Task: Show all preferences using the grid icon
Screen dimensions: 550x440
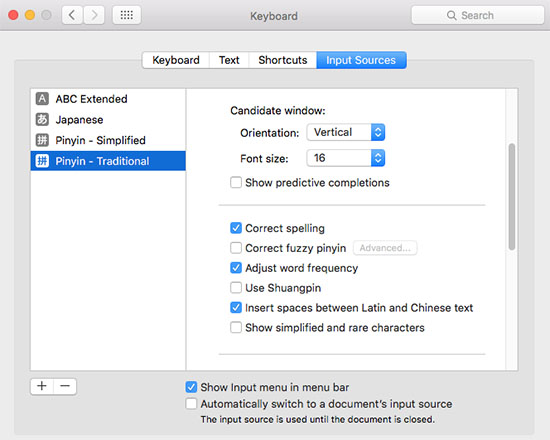Action: tap(127, 15)
